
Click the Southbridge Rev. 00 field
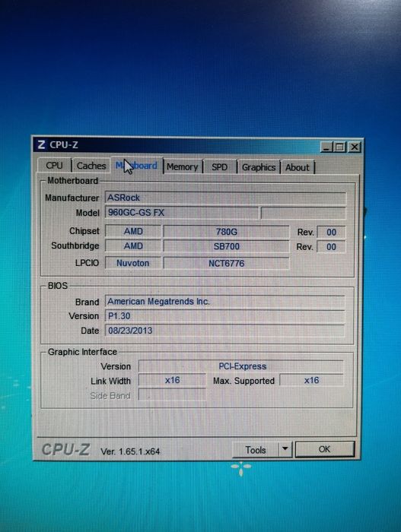pyautogui.click(x=331, y=247)
